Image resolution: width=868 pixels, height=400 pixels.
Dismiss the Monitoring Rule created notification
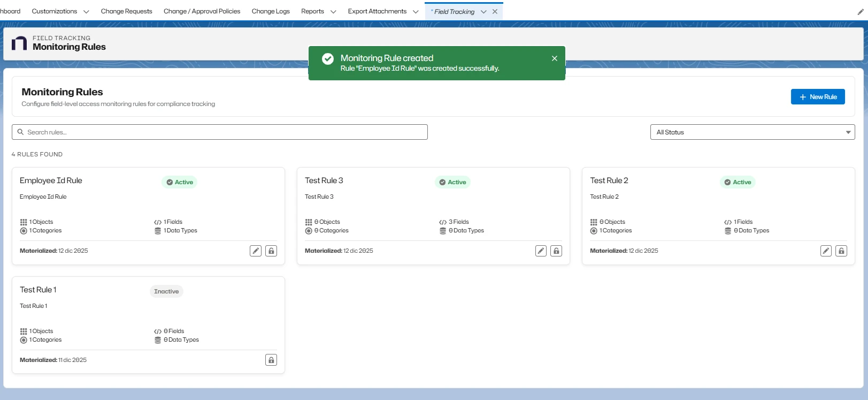(x=555, y=58)
